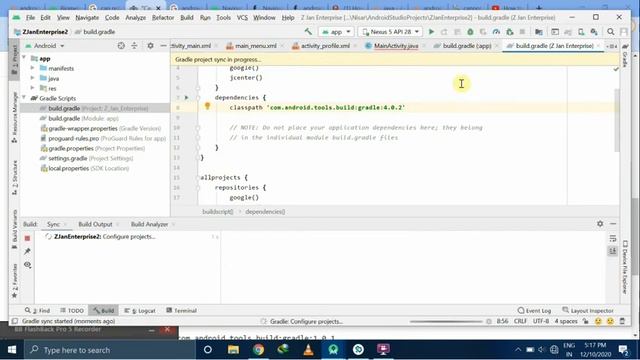The height and width of the screenshot is (360, 640).
Task: Toggle view filter eye icon in Build panel
Action: coord(27,265)
